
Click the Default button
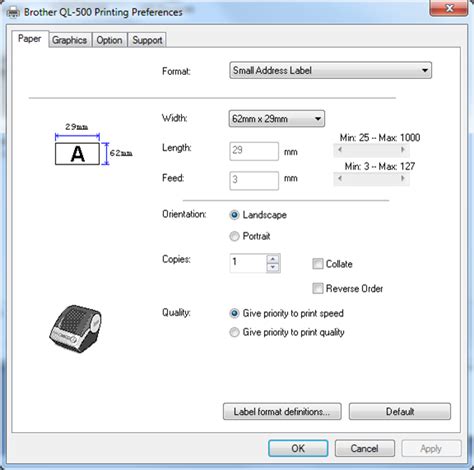tap(400, 412)
